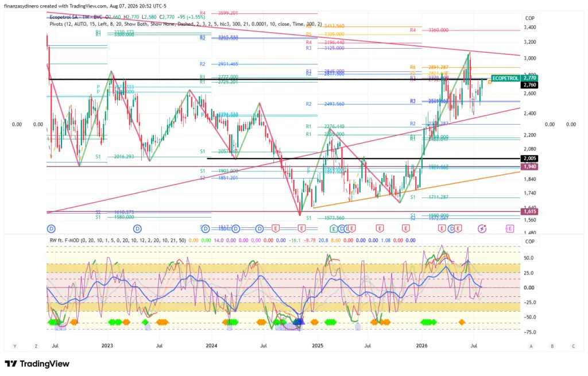Select the red earnings marker in late 2025
The width and height of the screenshot is (588, 376).
[406, 228]
